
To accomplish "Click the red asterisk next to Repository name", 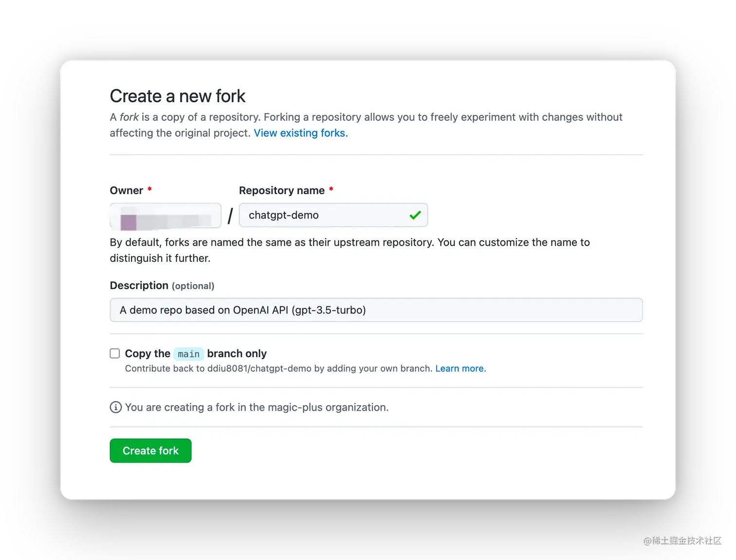I will pyautogui.click(x=331, y=189).
